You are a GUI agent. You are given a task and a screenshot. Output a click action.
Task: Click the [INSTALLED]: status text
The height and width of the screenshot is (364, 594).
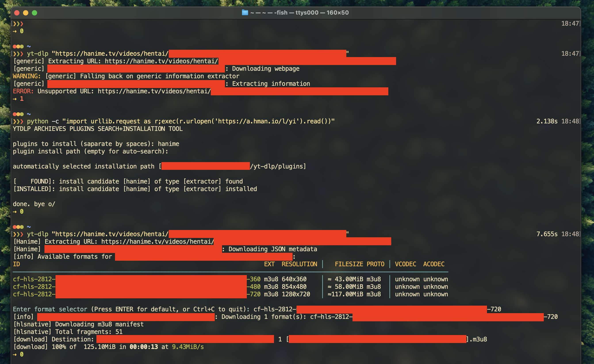[x=34, y=189]
